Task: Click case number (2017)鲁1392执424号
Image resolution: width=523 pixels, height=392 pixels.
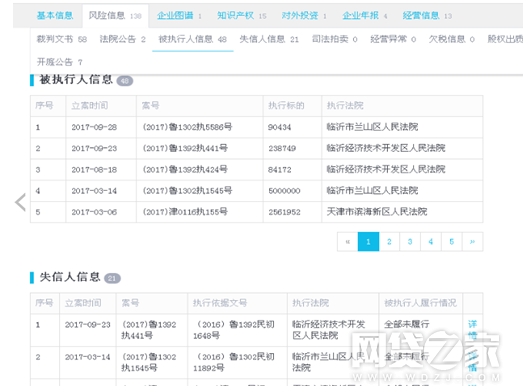Action: click(x=185, y=169)
